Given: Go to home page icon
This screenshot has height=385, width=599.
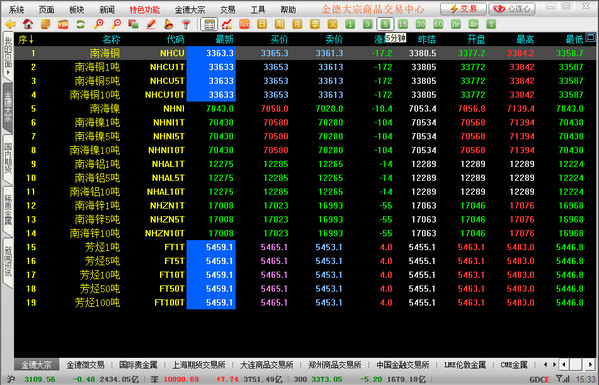Looking at the screenshot, I should tap(28, 24).
